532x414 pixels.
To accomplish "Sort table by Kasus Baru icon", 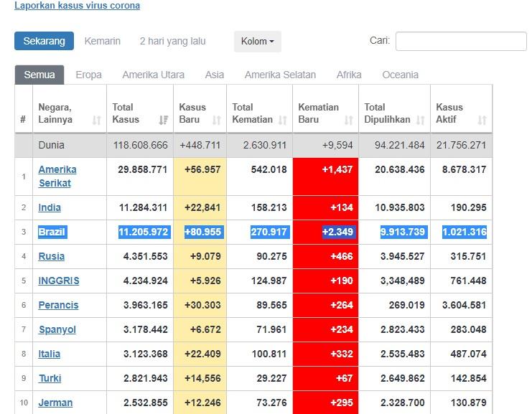I will pyautogui.click(x=218, y=121).
